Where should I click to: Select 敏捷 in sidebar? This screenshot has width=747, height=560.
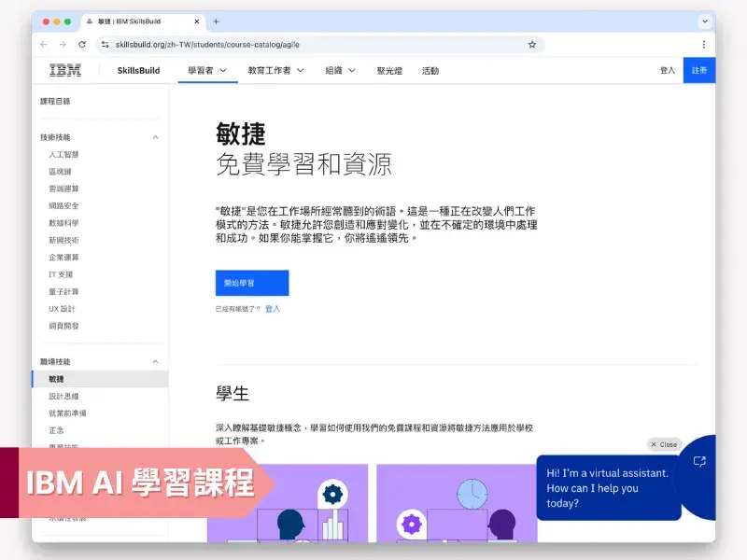(100, 379)
